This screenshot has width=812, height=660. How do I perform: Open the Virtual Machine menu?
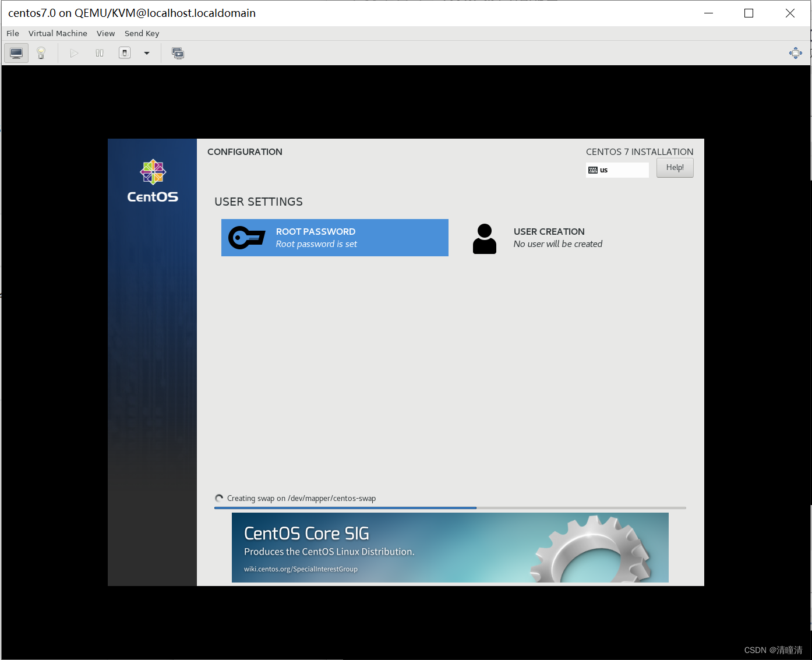58,33
